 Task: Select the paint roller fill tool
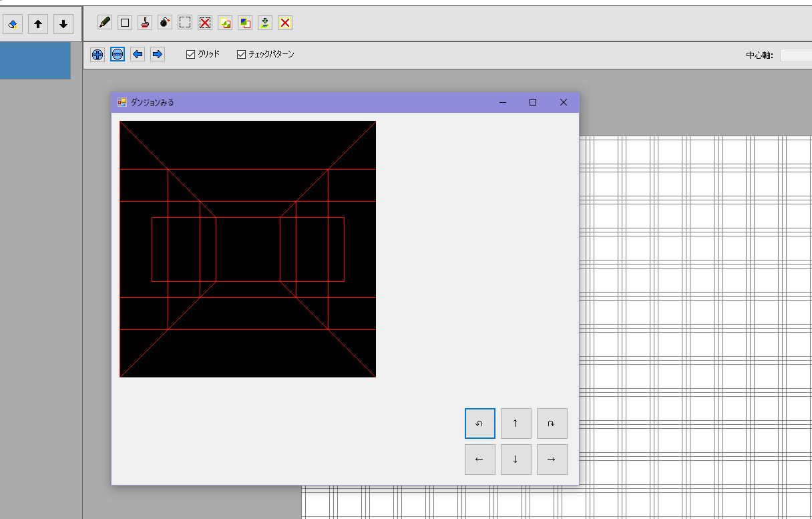click(x=145, y=23)
